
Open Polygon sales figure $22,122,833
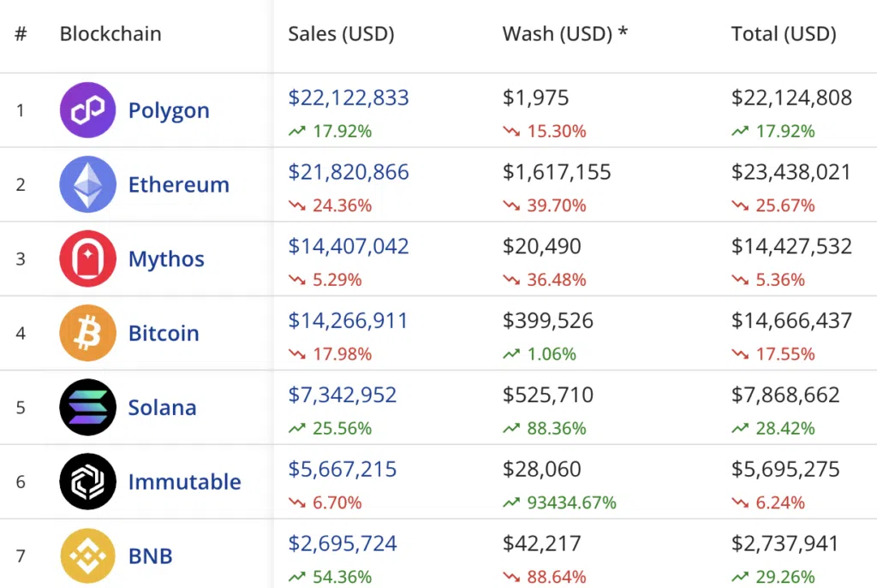(x=349, y=98)
